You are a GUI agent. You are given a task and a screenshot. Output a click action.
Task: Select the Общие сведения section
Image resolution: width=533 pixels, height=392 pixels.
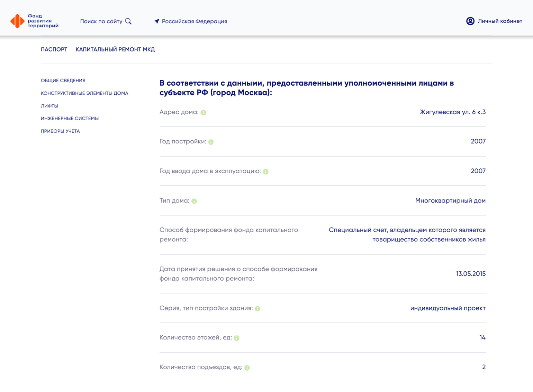(x=63, y=80)
